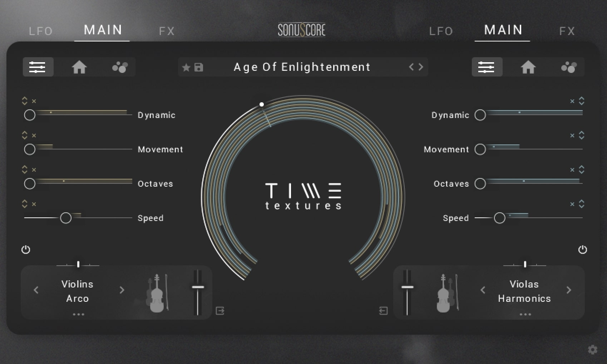
Task: Select next instrument after Violas Harmonics
Action: 569,290
